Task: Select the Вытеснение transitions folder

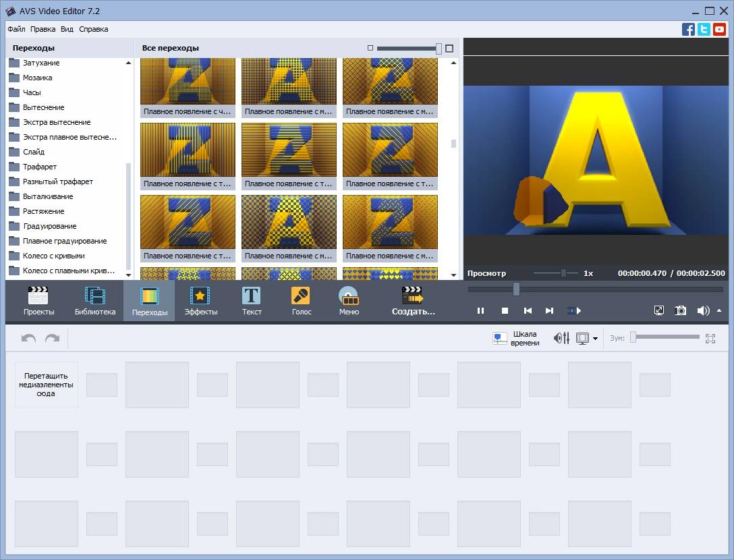Action: pos(44,108)
